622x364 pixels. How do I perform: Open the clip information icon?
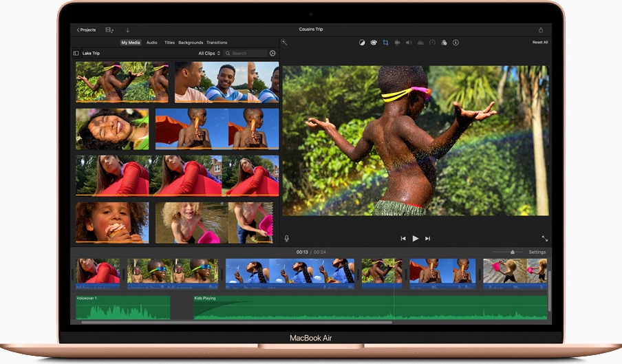point(455,43)
